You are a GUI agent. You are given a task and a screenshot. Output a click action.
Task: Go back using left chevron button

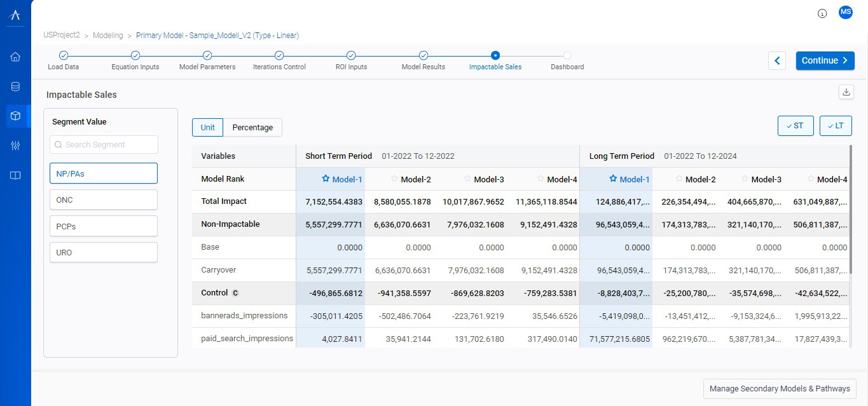pyautogui.click(x=777, y=60)
